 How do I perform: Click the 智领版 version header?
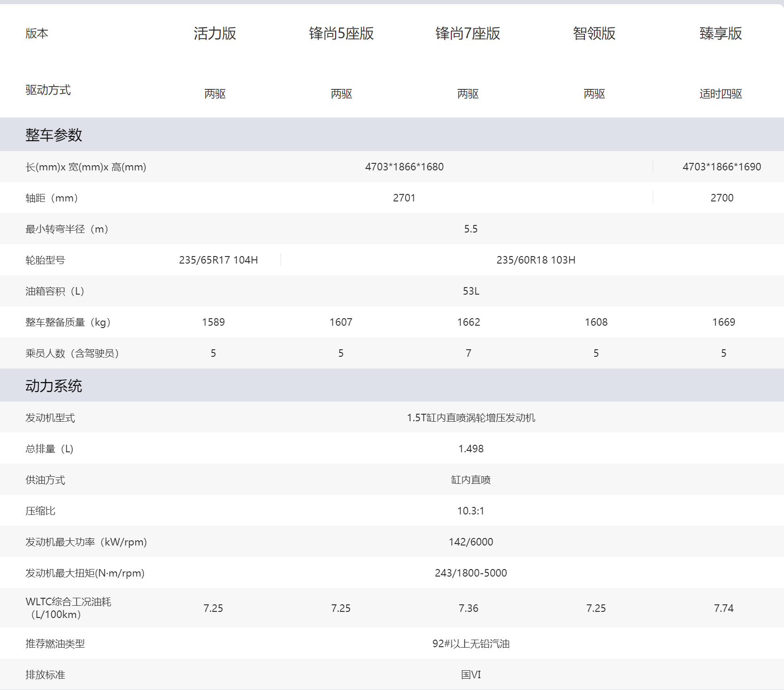(594, 33)
